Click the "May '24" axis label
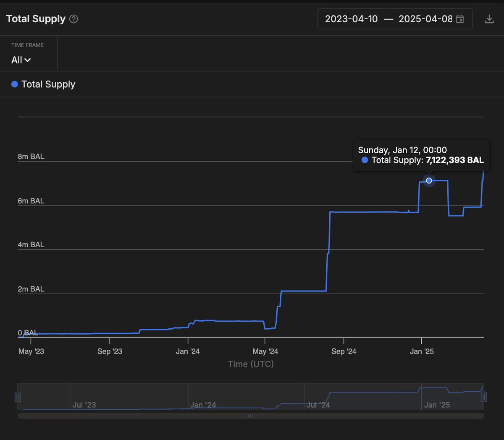 pos(265,351)
